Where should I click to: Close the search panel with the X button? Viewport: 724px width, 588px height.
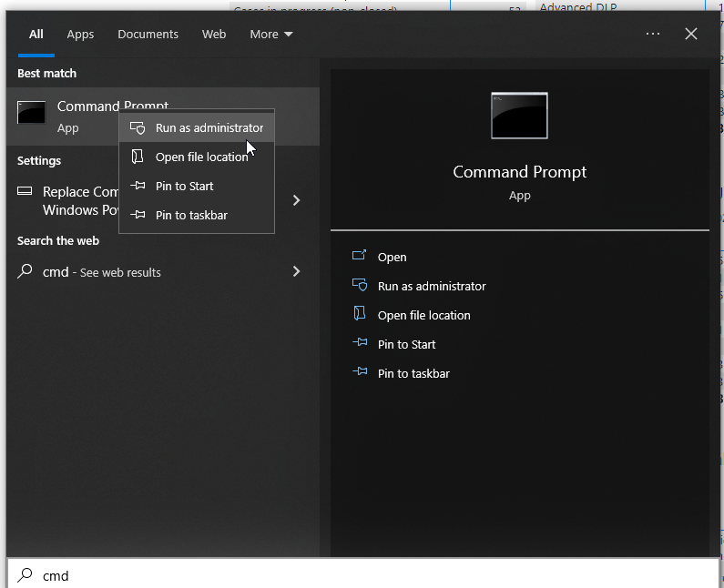pos(691,34)
